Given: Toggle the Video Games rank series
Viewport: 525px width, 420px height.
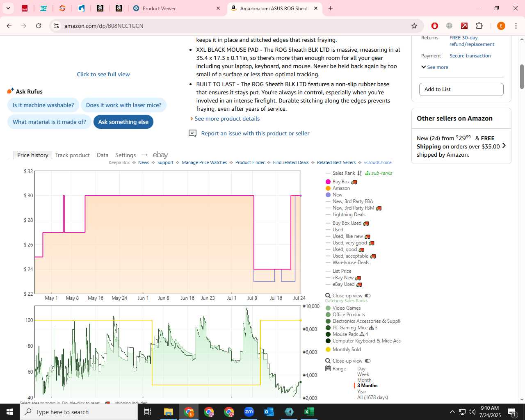Looking at the screenshot, I should coord(343,308).
